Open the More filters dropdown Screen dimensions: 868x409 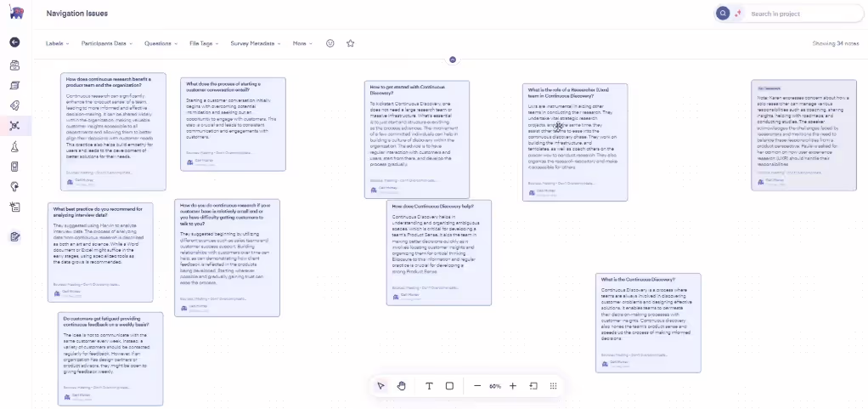(x=302, y=43)
